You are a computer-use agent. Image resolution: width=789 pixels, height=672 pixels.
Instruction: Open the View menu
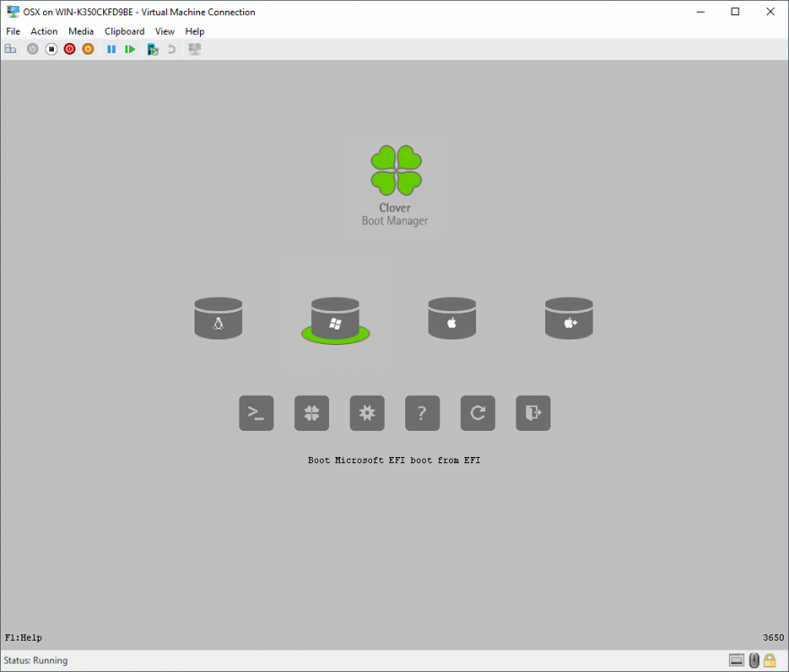click(x=165, y=31)
